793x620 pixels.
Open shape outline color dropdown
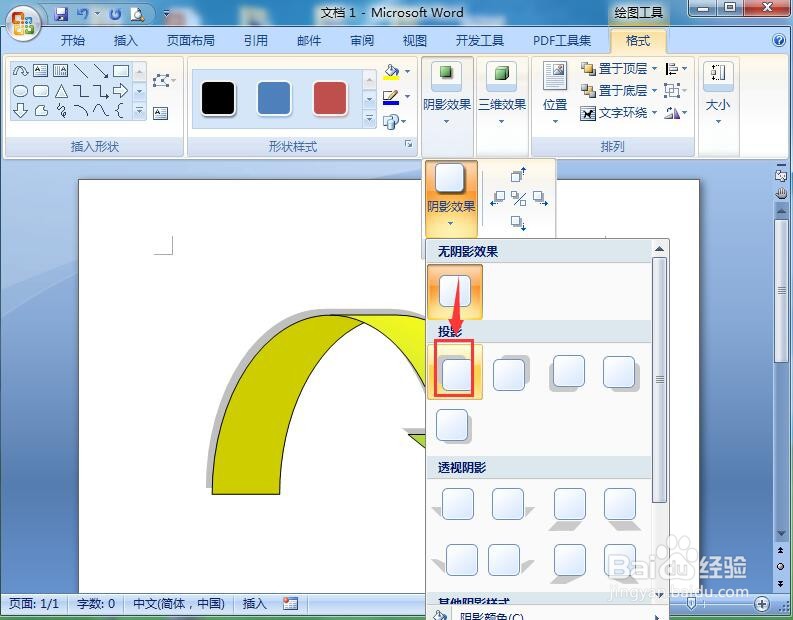408,96
